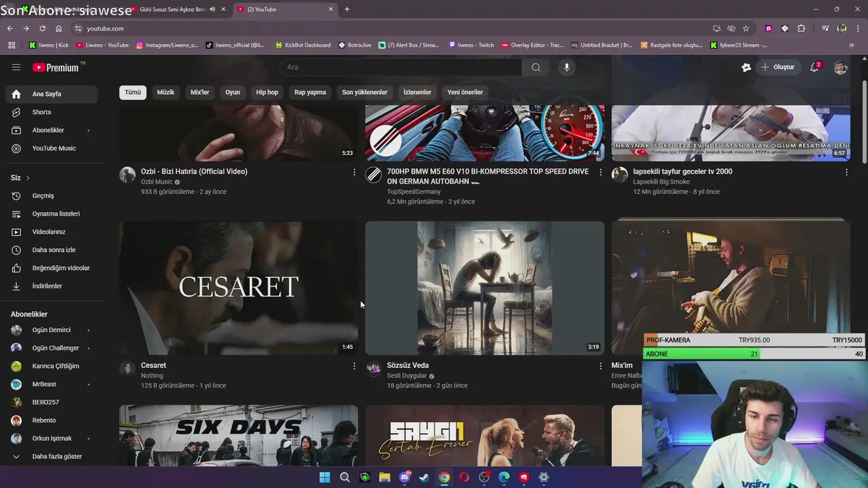Open options menu for Sözsüz Veda video
This screenshot has width=868, height=488.
click(x=600, y=366)
